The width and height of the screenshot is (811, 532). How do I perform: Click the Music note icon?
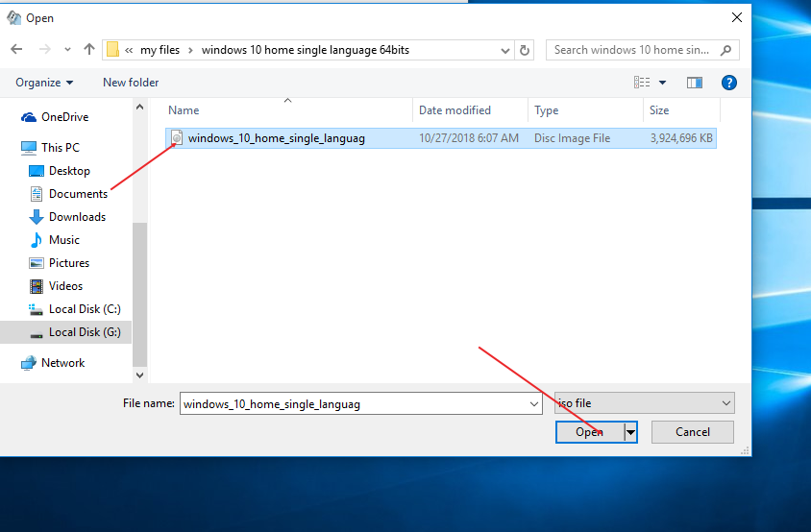click(37, 240)
